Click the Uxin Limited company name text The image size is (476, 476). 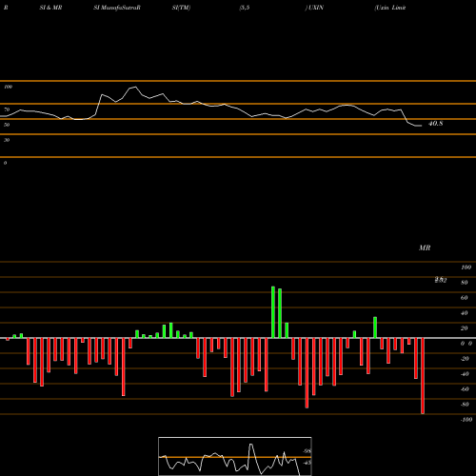coord(390,8)
